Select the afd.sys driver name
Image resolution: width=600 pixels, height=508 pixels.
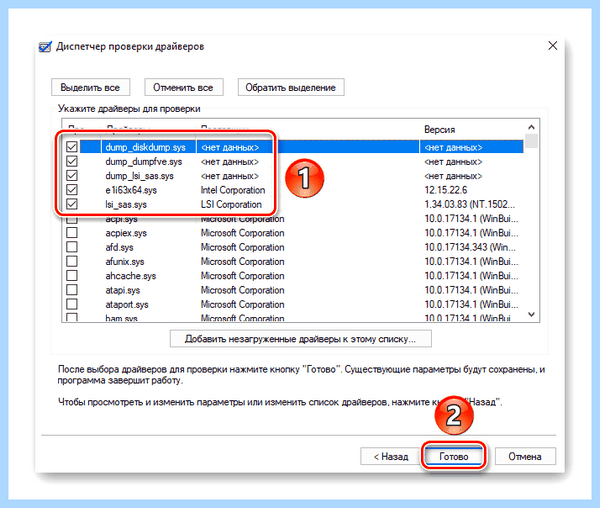point(119,247)
